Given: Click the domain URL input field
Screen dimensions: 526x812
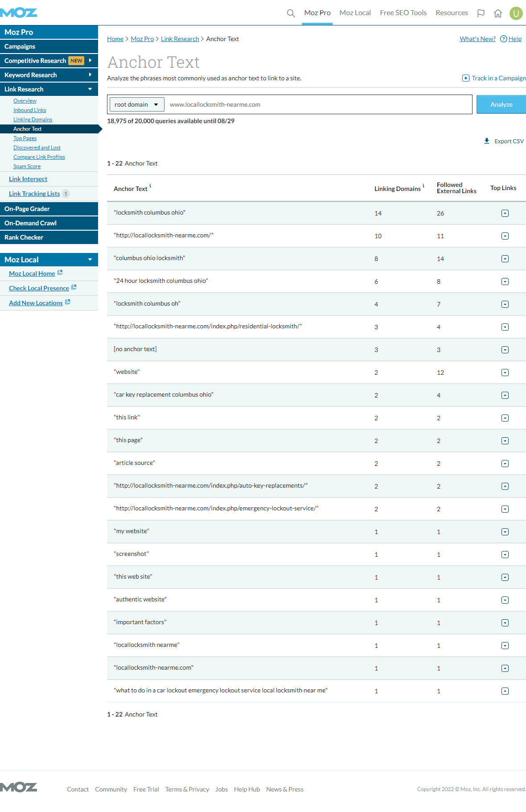Looking at the screenshot, I should click(318, 104).
